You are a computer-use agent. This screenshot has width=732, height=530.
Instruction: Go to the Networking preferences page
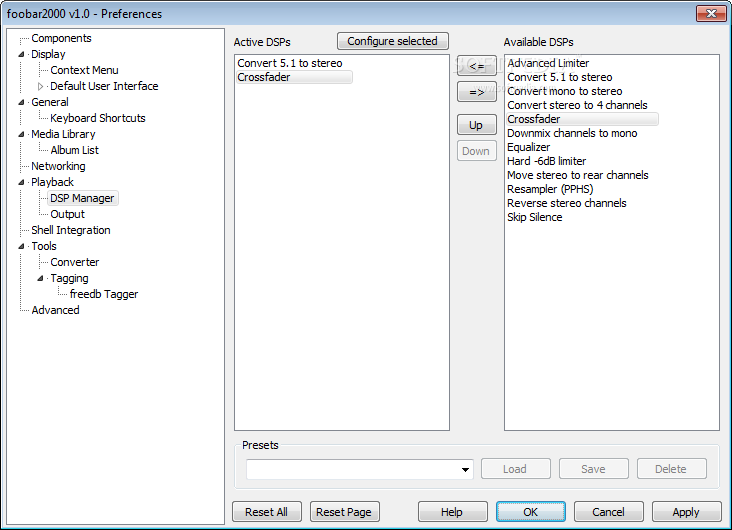pyautogui.click(x=58, y=166)
